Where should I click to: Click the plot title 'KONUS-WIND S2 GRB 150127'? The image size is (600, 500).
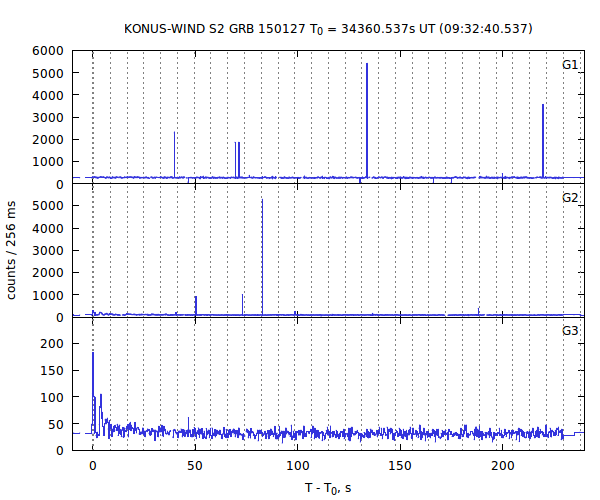[x=215, y=29]
